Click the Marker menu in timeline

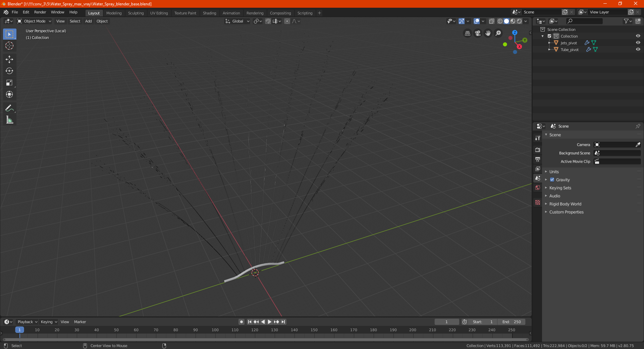click(80, 322)
